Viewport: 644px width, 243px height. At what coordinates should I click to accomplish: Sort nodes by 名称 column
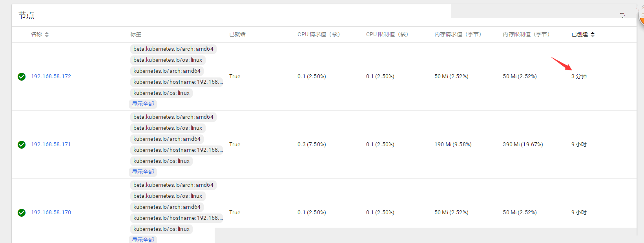coord(40,35)
